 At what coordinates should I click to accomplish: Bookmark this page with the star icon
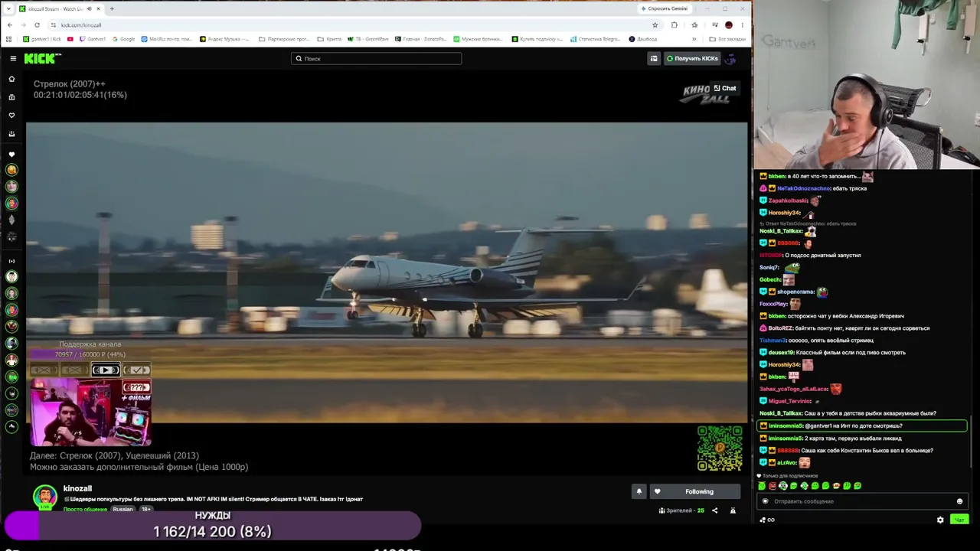pos(655,24)
